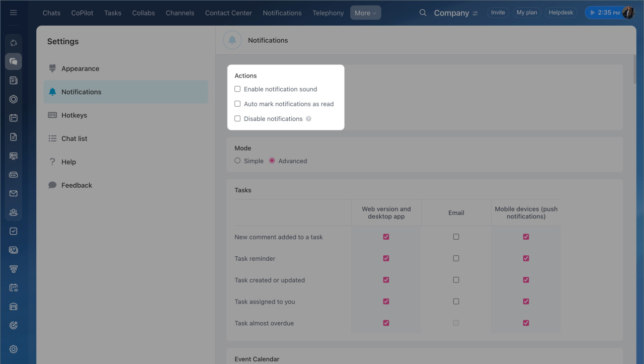This screenshot has height=364, width=644.
Task: Click the help icon beside Disable notifications
Action: click(x=308, y=119)
